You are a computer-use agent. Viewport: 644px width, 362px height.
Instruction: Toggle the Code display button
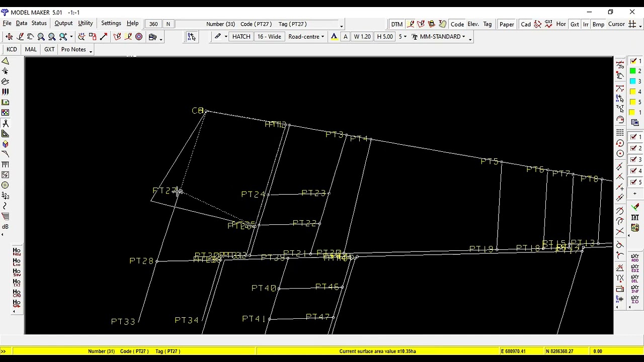pyautogui.click(x=457, y=24)
